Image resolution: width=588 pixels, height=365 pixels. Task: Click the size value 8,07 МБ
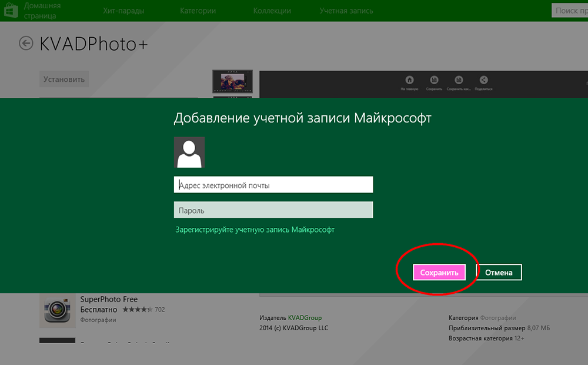[539, 328]
